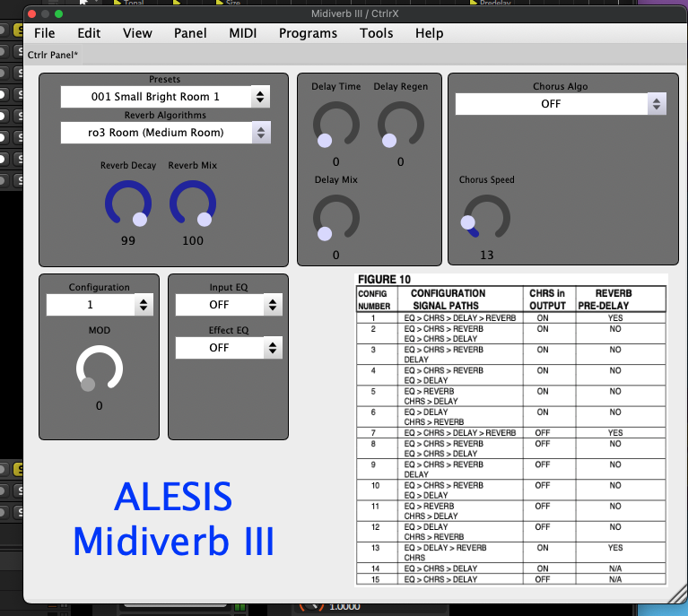Open Presets dropdown showing Small Bright Room 1
Screen dimensions: 688x616
tap(165, 97)
